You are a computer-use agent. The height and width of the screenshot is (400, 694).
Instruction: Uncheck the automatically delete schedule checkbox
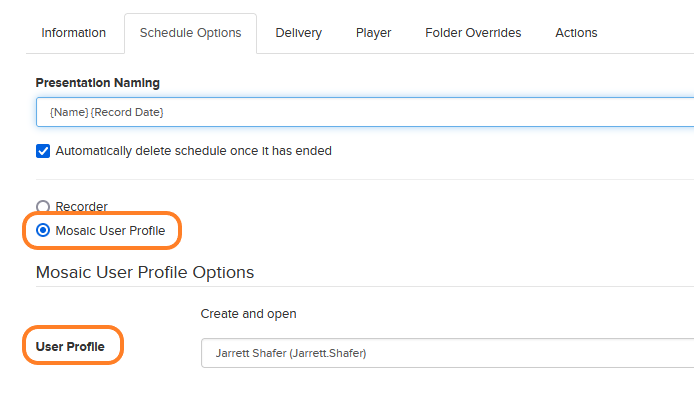click(x=43, y=151)
